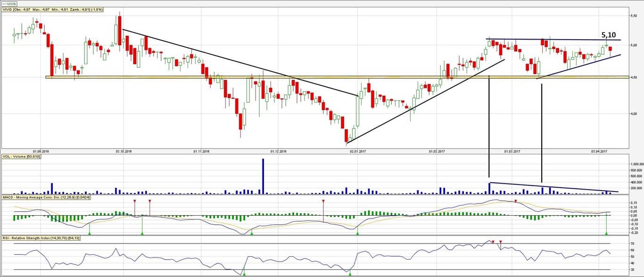Click the VOL - Volume panel label
The image size is (644, 277).
[x=21, y=157]
